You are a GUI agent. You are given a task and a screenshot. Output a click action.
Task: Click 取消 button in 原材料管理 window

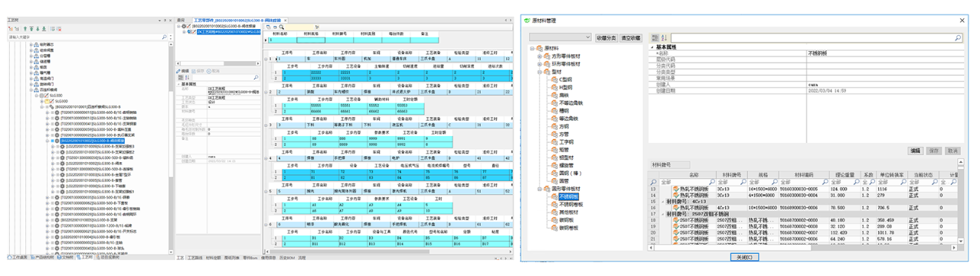[x=952, y=151]
